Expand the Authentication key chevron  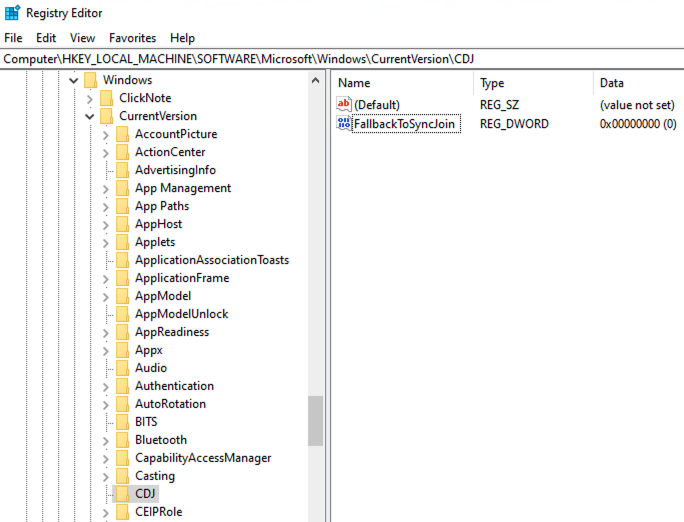pos(106,387)
